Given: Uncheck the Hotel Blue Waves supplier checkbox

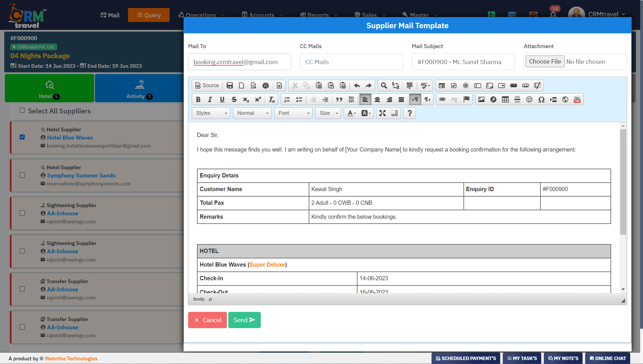Looking at the screenshot, I should [x=22, y=137].
